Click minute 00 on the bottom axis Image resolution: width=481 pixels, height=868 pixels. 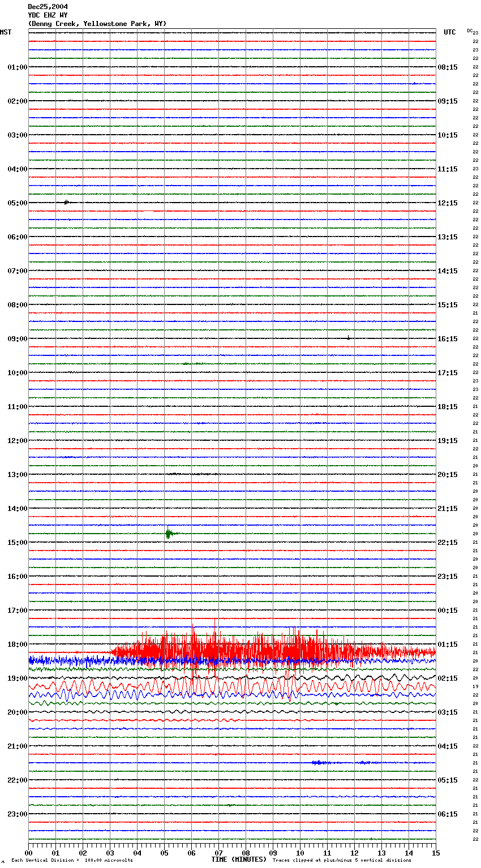click(x=28, y=853)
